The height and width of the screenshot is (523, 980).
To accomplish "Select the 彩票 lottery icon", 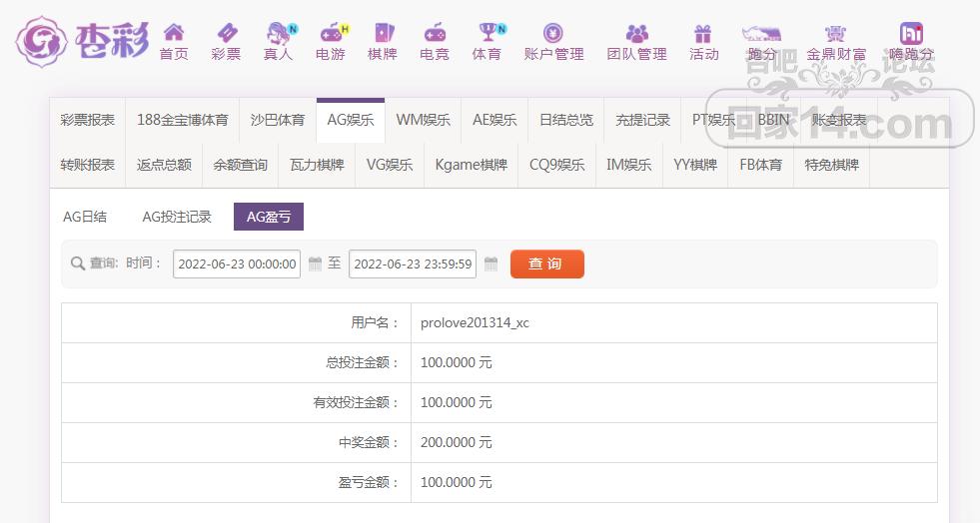I will 226,33.
